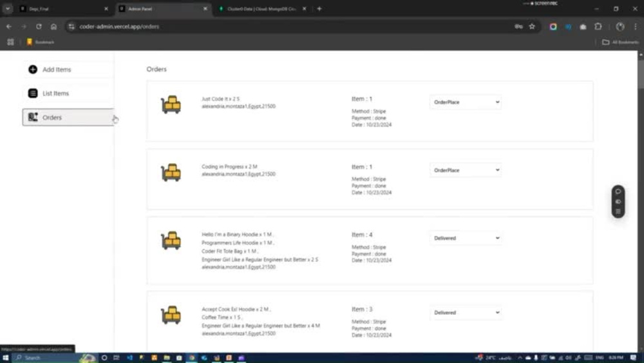Image resolution: width=644 pixels, height=363 pixels.
Task: Go forward in browser history
Action: point(24,26)
